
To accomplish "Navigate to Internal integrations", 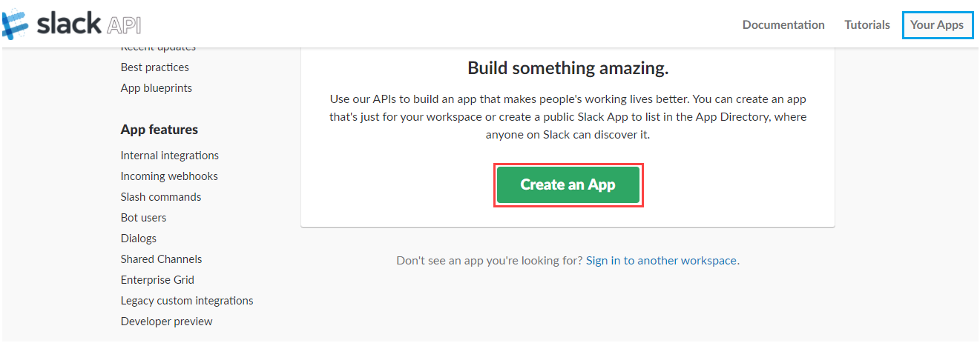I will (169, 156).
